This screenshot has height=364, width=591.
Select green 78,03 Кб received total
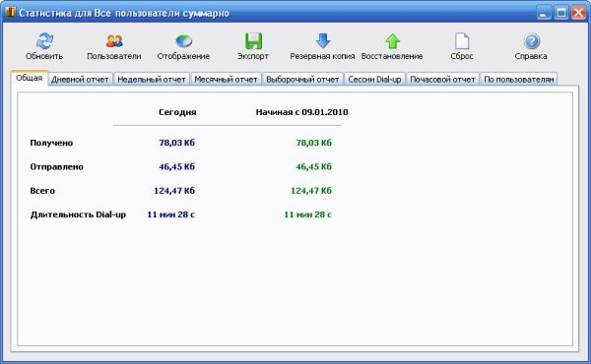[x=313, y=143]
